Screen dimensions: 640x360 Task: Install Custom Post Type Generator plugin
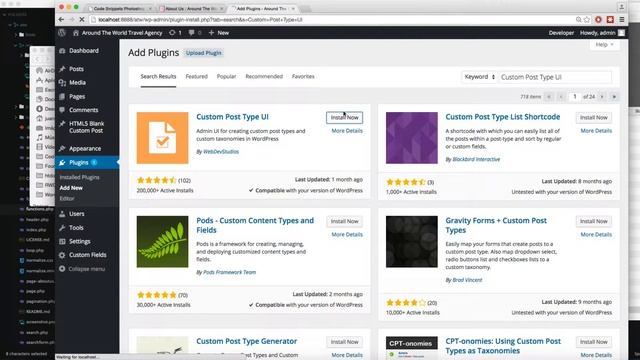tap(344, 342)
